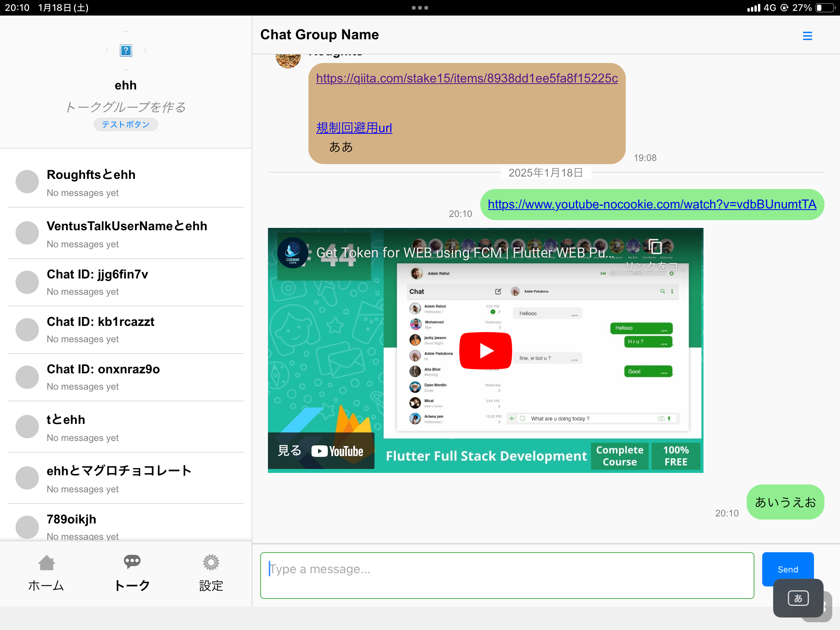Screen dimensions: 840x630
Task: Open the 規制回避用url link
Action: [x=354, y=128]
